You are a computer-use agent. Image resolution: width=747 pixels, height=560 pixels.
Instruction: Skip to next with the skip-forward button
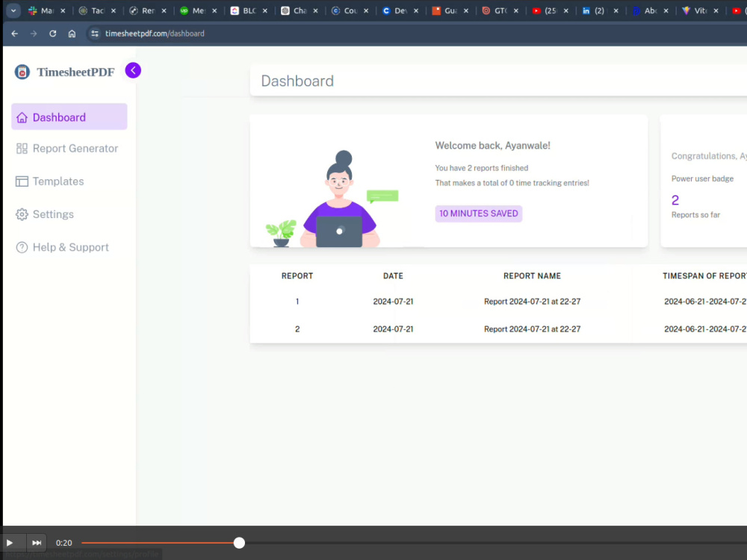(x=37, y=543)
